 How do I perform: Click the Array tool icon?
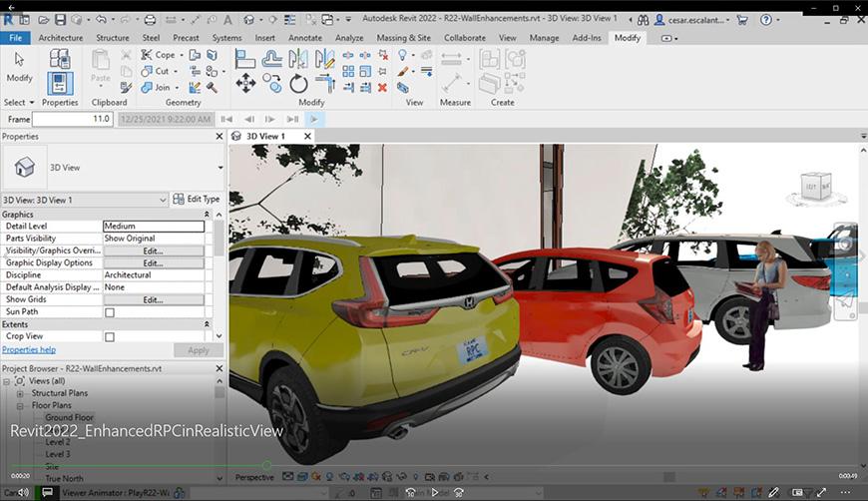[348, 72]
